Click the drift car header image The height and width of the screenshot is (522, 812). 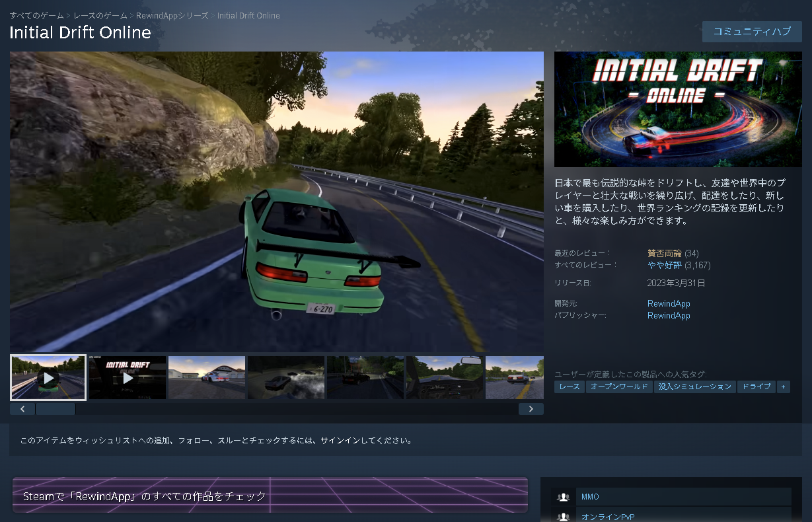[x=678, y=109]
